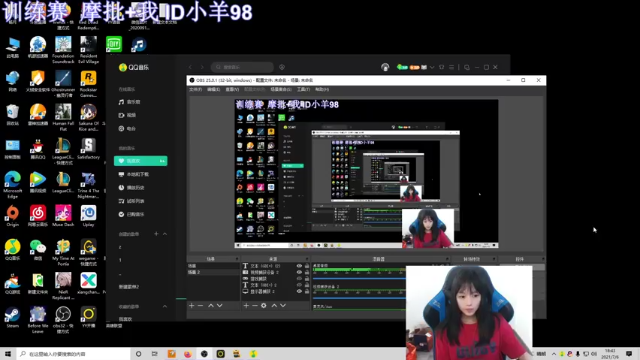Move the OBS source down
This screenshot has width=640, height=360.
(x=283, y=305)
